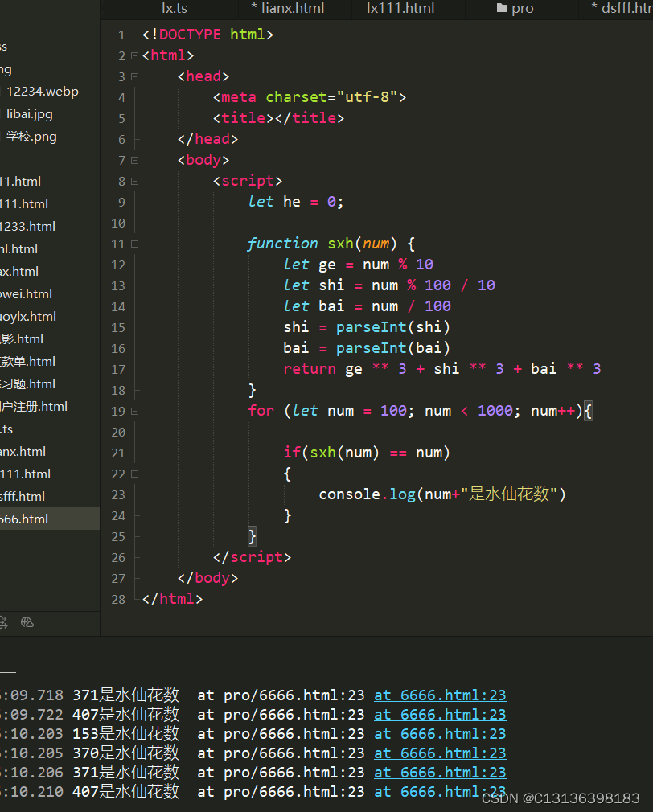Screen dimensions: 653x812
Task: Select the .ts file in the tree
Action: pos(6,429)
